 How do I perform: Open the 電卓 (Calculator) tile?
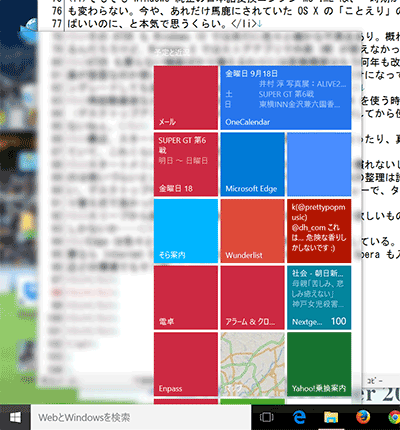click(x=186, y=298)
